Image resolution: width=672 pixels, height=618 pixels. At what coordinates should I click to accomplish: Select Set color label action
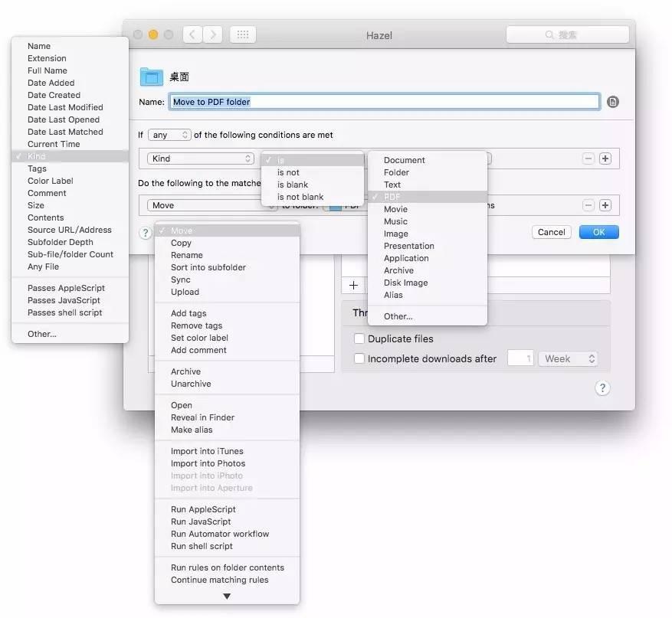point(199,338)
